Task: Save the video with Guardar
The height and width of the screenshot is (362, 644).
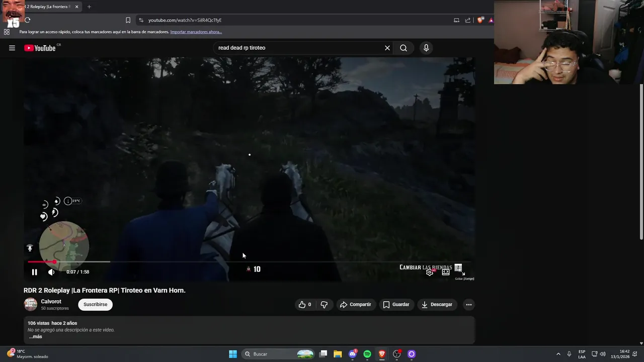Action: tap(396, 304)
